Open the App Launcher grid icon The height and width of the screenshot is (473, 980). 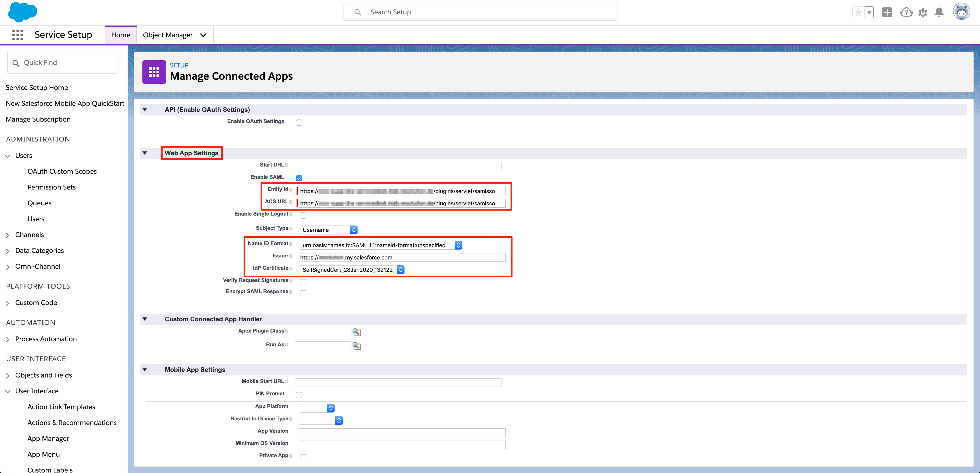(x=18, y=35)
